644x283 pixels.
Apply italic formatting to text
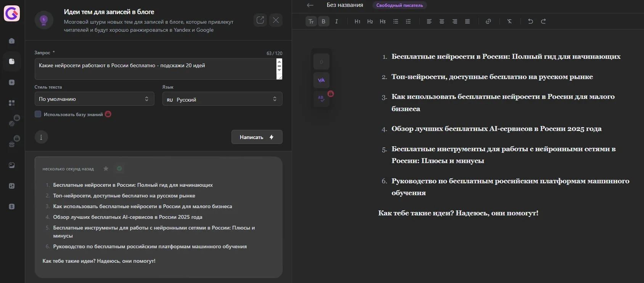pos(336,21)
